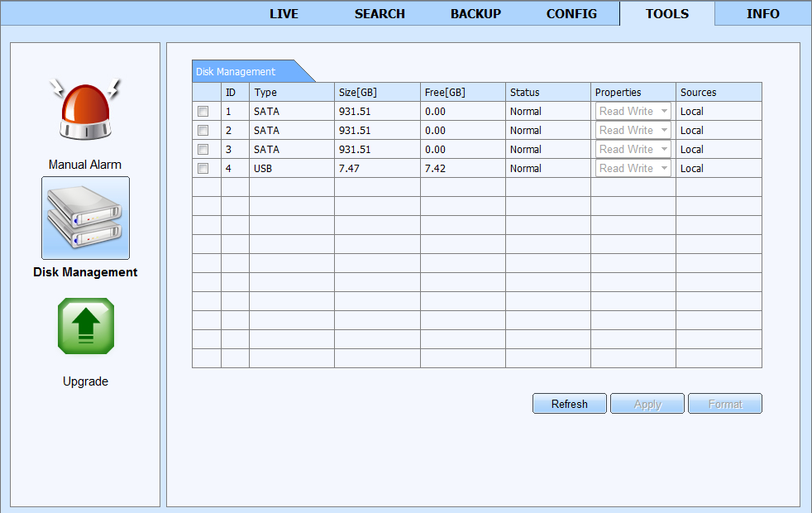
Task: Select the Disk Management drives icon
Action: 85,218
